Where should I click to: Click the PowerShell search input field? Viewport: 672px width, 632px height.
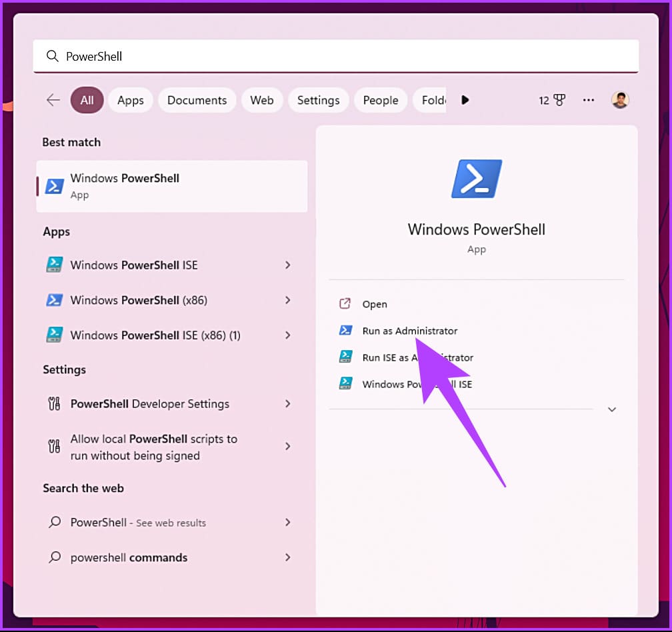(x=336, y=56)
